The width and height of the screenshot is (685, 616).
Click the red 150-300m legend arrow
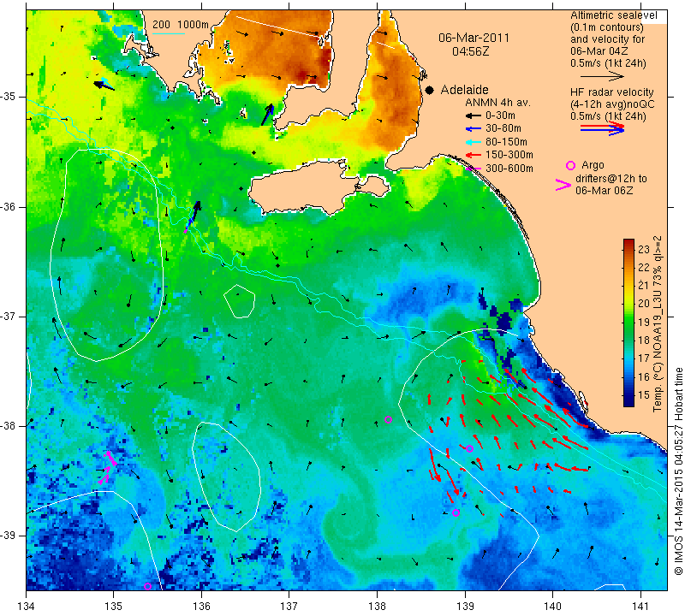pos(474,155)
